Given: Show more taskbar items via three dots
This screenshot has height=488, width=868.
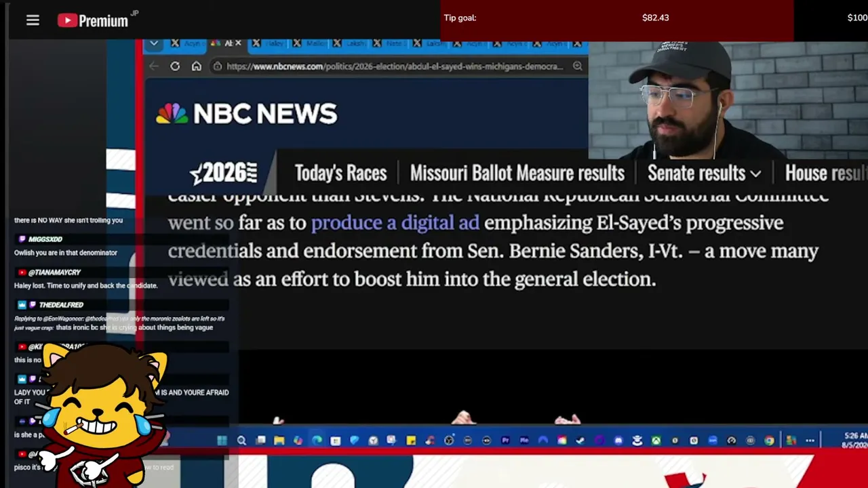Looking at the screenshot, I should pos(810,441).
